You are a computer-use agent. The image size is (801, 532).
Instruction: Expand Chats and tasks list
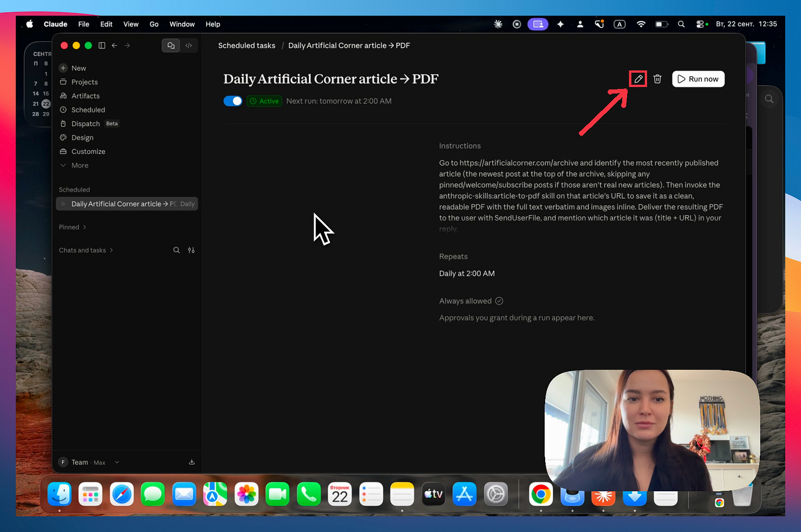point(86,250)
